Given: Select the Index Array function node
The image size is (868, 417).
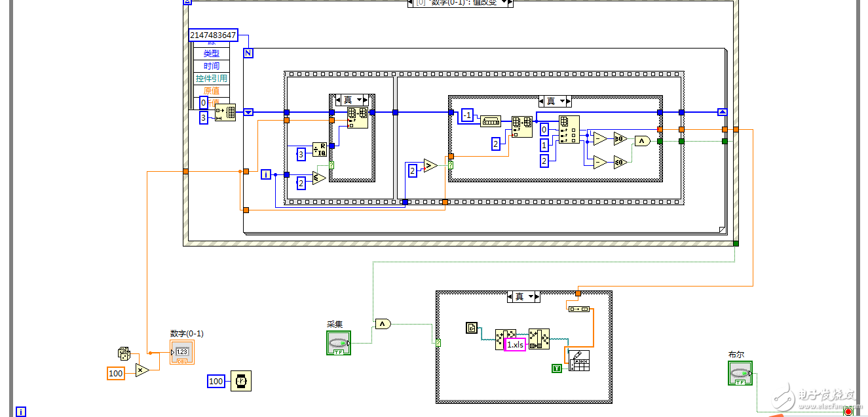Looking at the screenshot, I should point(569,130).
